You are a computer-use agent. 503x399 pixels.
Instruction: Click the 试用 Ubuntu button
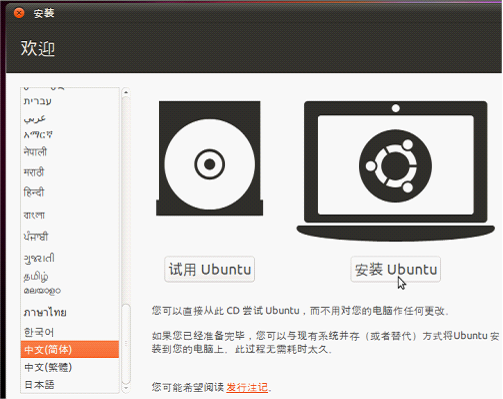(209, 269)
